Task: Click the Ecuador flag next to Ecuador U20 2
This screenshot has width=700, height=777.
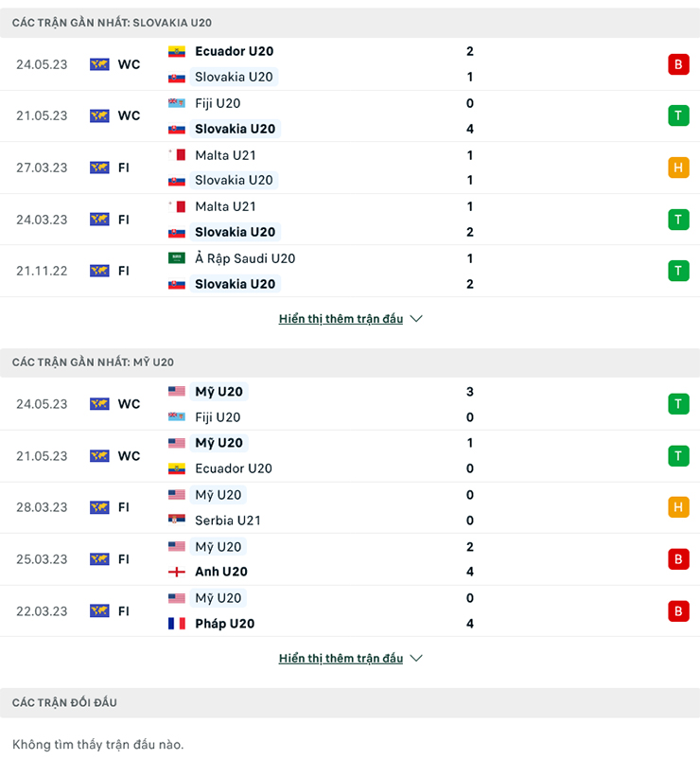Action: pyautogui.click(x=176, y=51)
